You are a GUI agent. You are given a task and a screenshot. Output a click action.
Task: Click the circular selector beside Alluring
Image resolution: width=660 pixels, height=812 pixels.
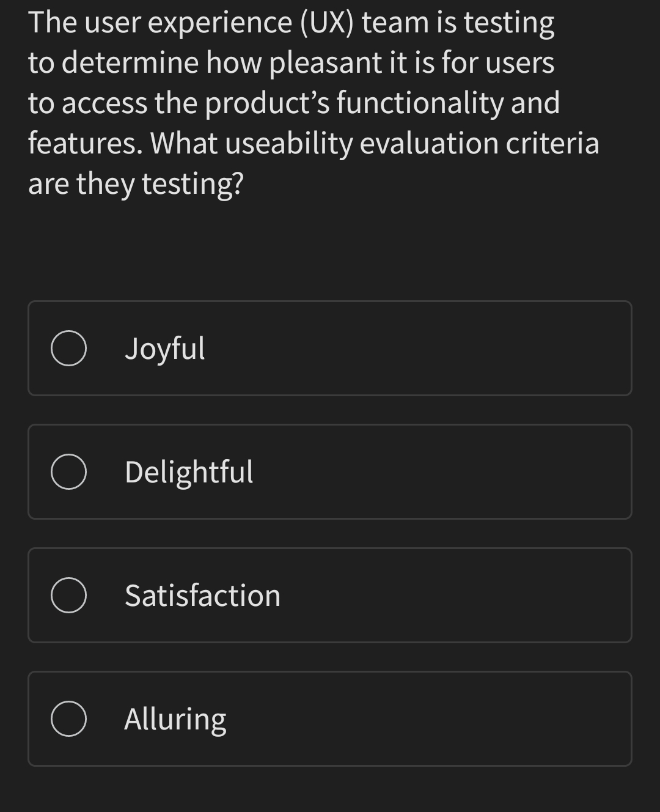tap(69, 718)
